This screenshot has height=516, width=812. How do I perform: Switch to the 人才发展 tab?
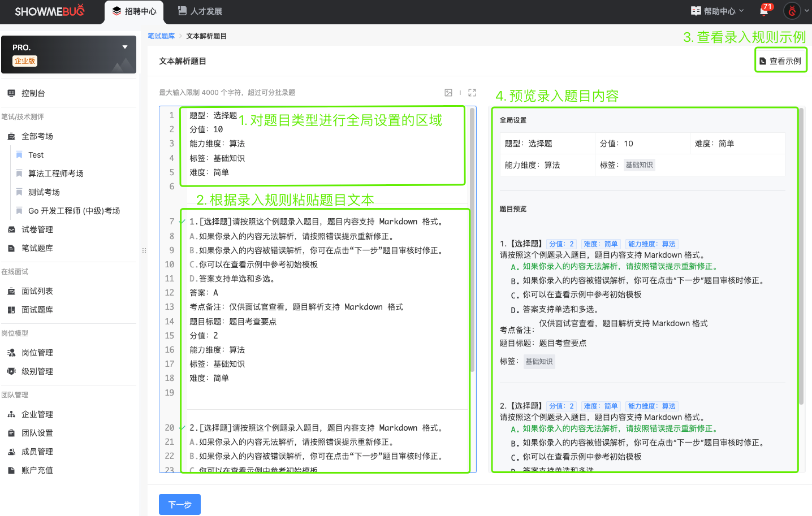pyautogui.click(x=200, y=11)
